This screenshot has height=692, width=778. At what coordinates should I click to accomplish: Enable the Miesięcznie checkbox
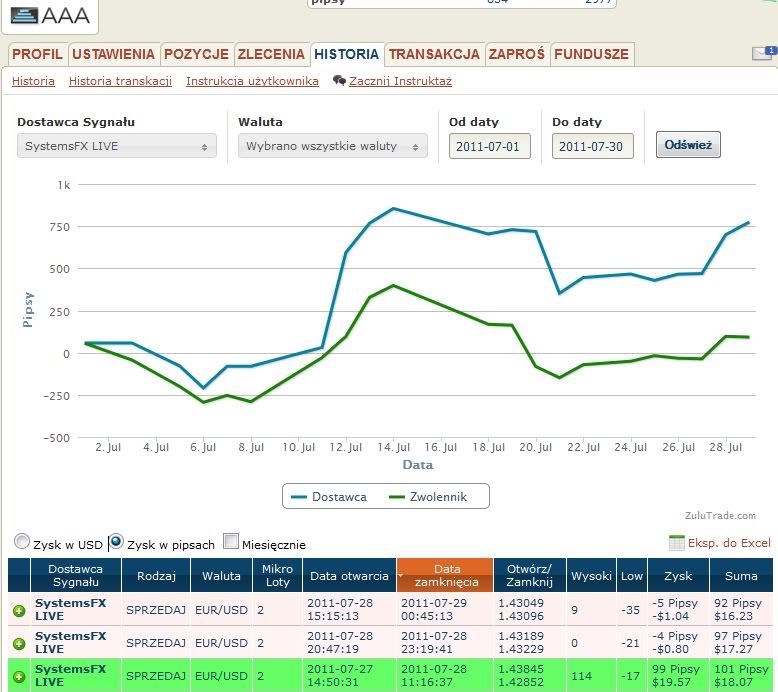tap(231, 541)
